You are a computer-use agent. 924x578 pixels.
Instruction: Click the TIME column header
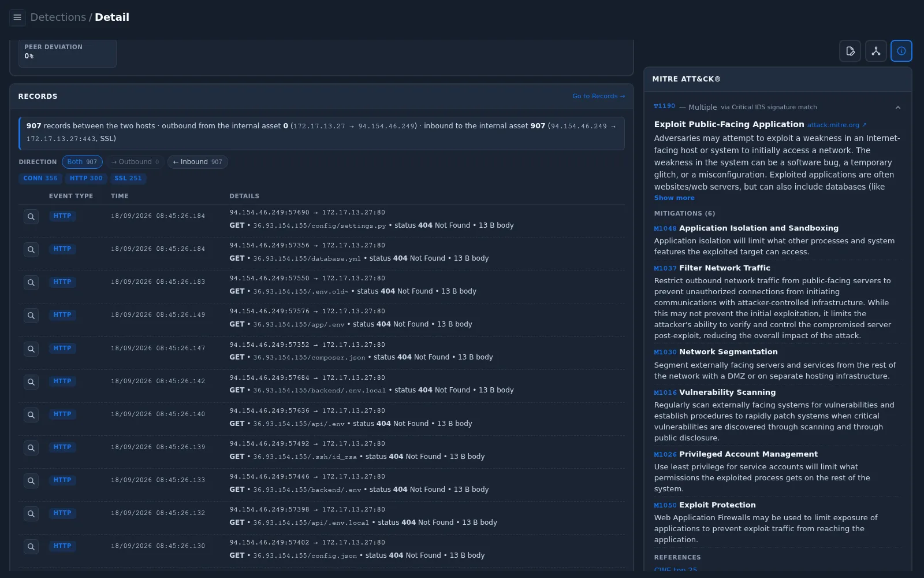(120, 196)
